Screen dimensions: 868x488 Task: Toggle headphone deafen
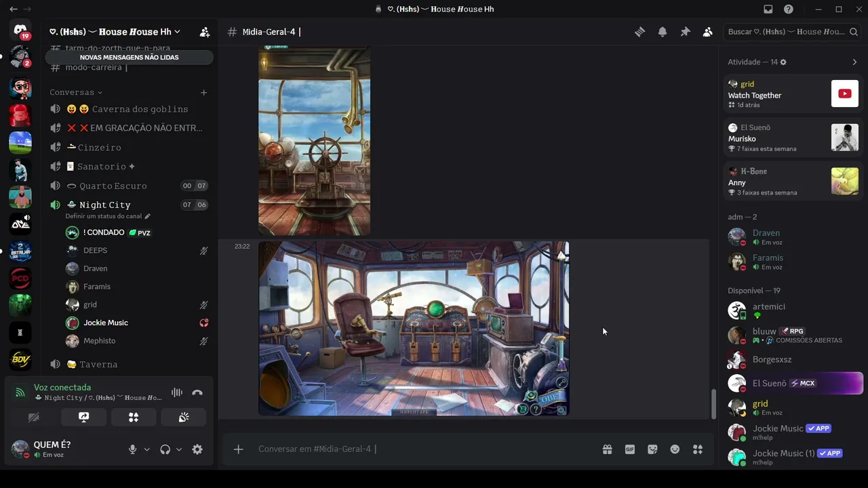click(x=165, y=449)
